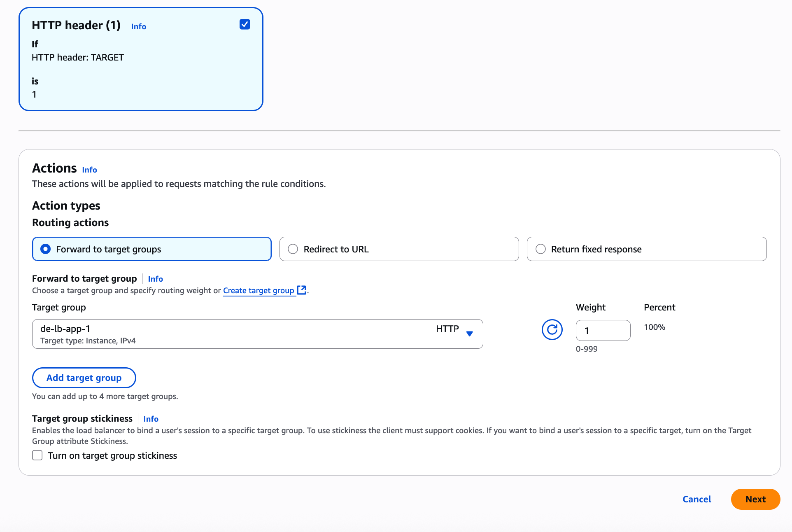Select Forward to target groups radio
792x532 pixels.
(x=46, y=249)
